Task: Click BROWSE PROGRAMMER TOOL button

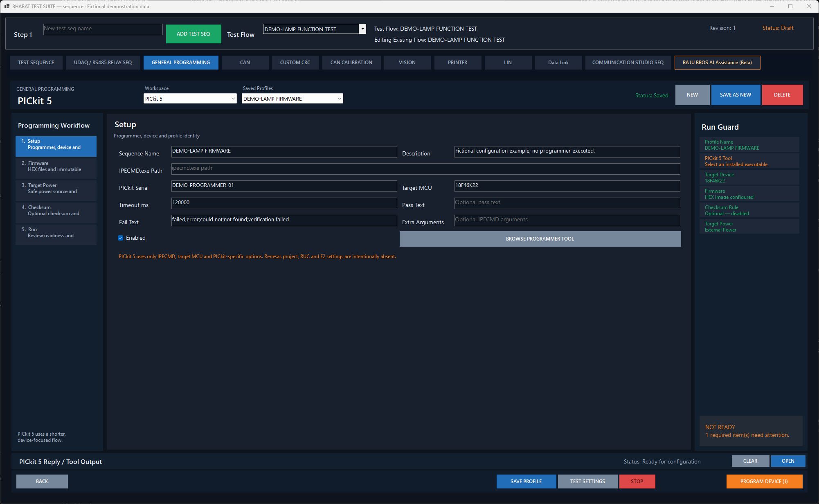Action: (540, 239)
